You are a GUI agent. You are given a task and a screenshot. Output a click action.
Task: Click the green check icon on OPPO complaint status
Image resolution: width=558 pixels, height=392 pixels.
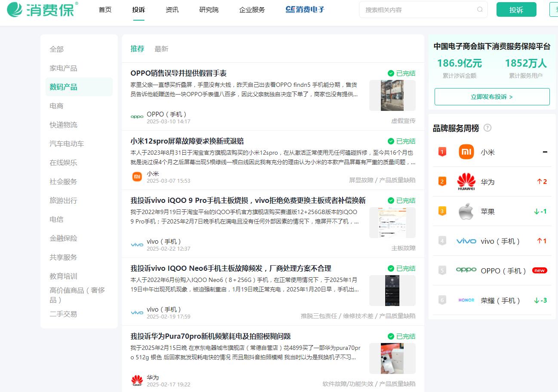pyautogui.click(x=391, y=73)
